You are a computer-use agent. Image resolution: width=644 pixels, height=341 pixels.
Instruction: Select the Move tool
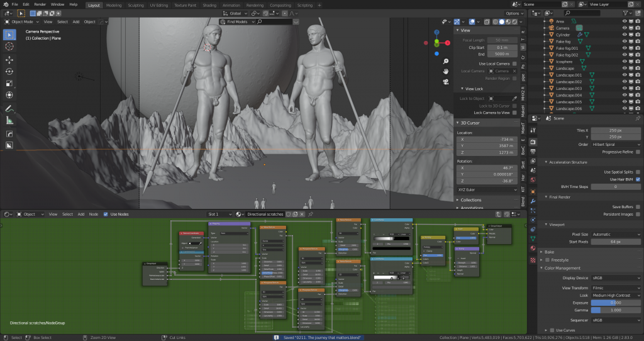(9, 60)
